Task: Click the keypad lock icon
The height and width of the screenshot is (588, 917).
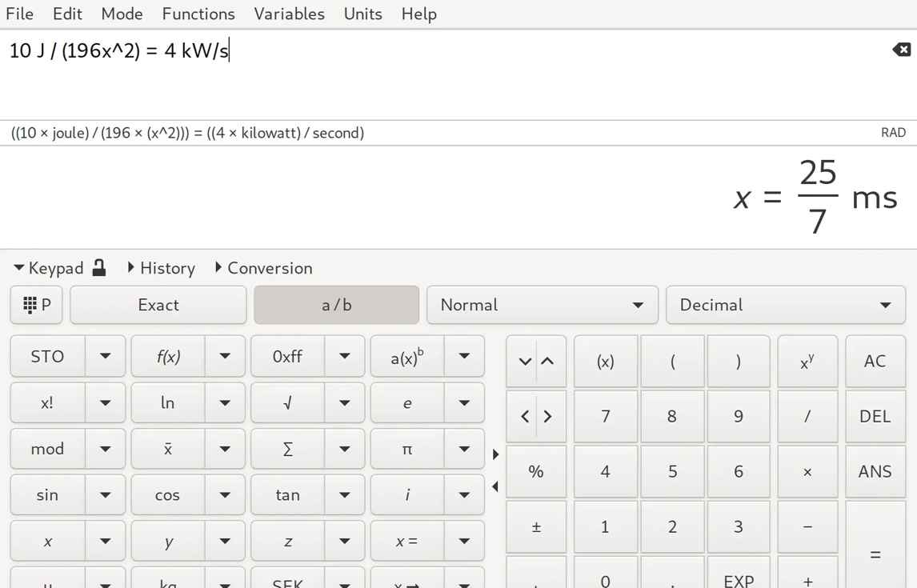Action: (x=99, y=268)
